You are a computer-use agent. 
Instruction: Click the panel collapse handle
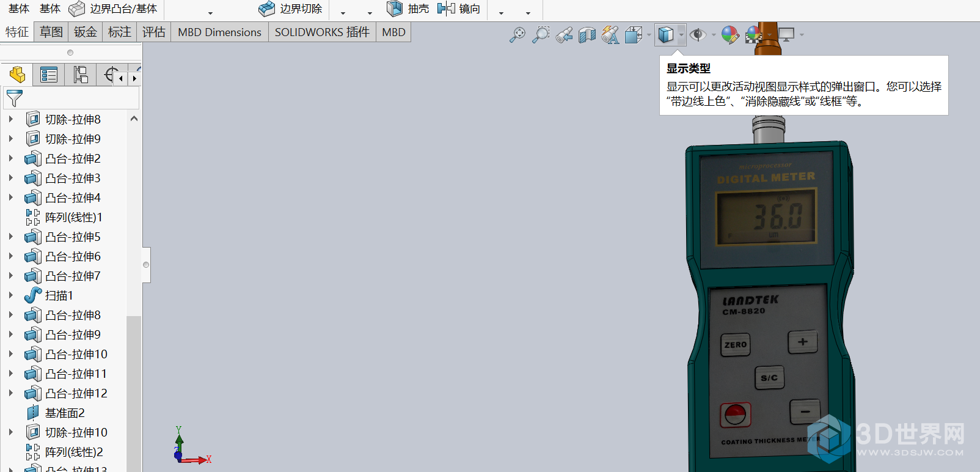146,265
